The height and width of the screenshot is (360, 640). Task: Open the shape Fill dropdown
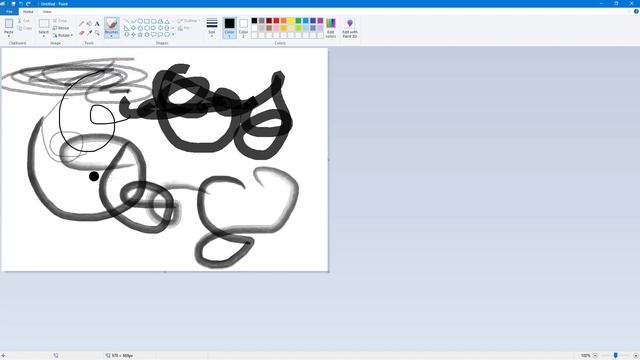tap(185, 28)
